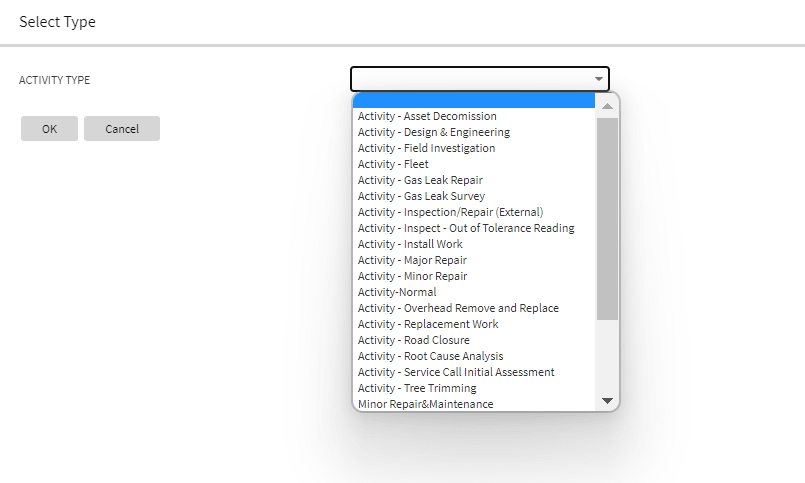Viewport: 805px width, 483px height.
Task: Select Activity - Tree Trimming
Action: 474,388
